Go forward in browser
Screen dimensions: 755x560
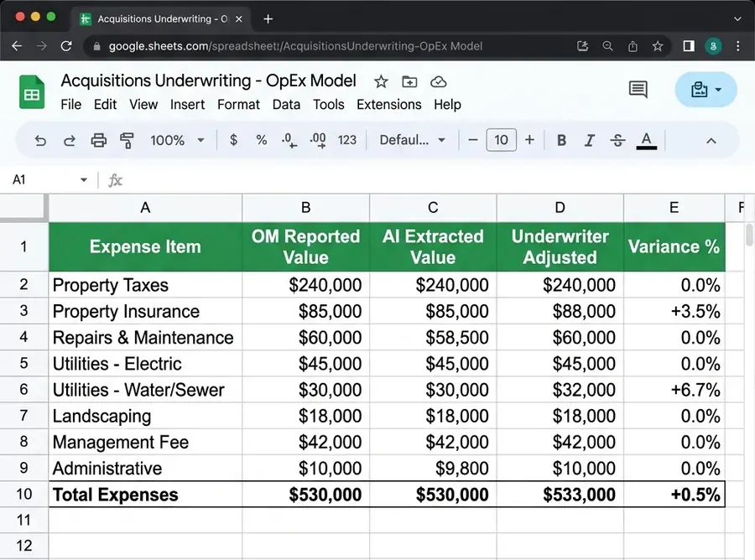(x=42, y=46)
